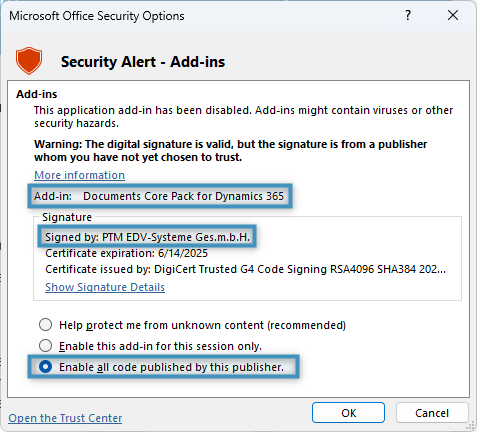Open the More information link

coord(80,175)
